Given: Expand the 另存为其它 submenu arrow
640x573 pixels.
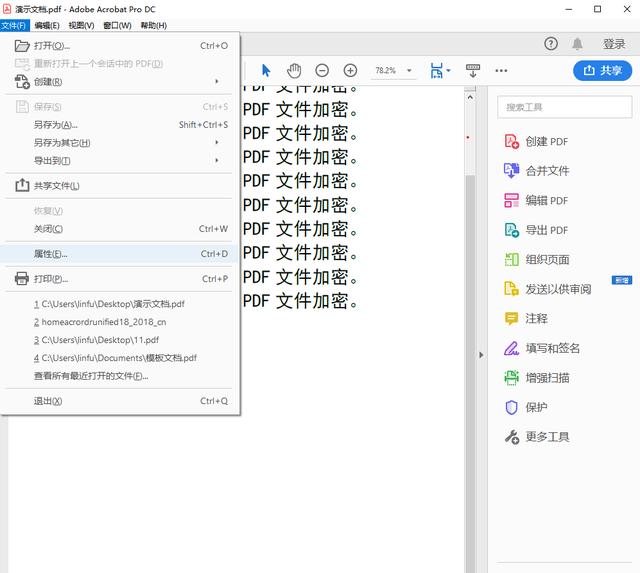Looking at the screenshot, I should [217, 142].
